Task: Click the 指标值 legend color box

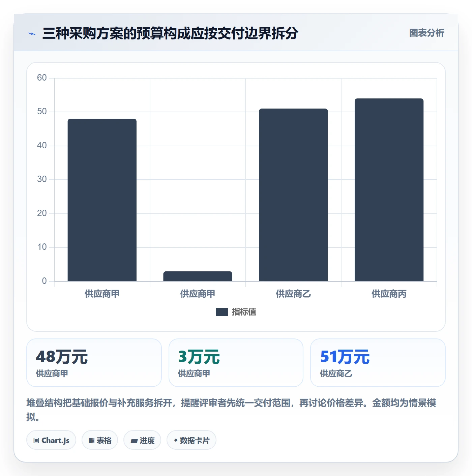Action: 222,312
